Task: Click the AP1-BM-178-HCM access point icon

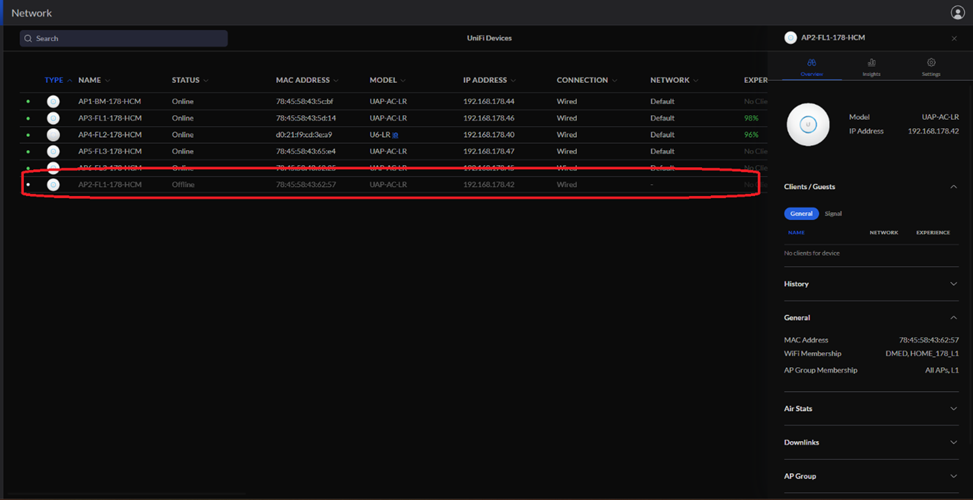Action: point(54,101)
